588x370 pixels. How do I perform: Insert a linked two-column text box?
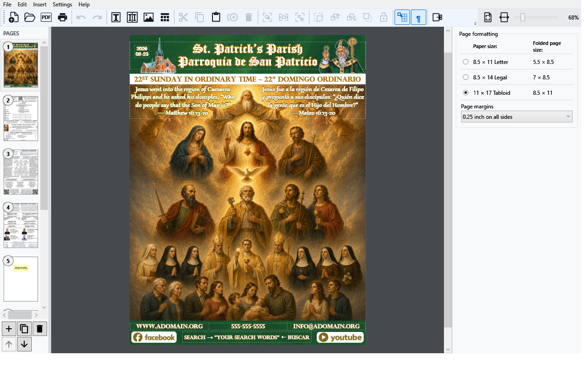pyautogui.click(x=132, y=18)
